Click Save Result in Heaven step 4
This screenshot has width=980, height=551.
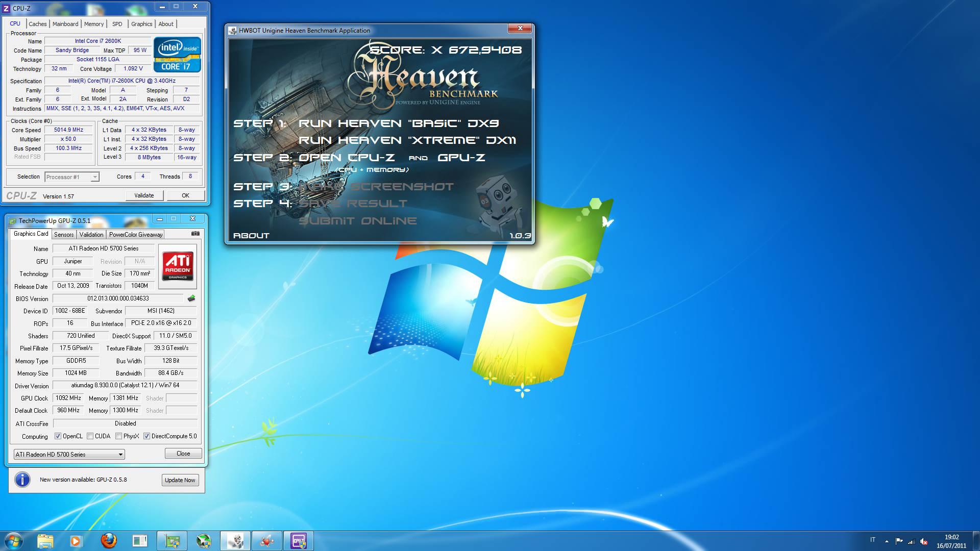click(353, 204)
